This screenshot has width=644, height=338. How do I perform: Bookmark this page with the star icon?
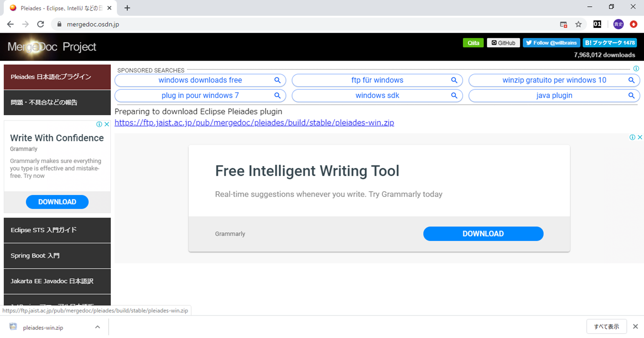579,24
